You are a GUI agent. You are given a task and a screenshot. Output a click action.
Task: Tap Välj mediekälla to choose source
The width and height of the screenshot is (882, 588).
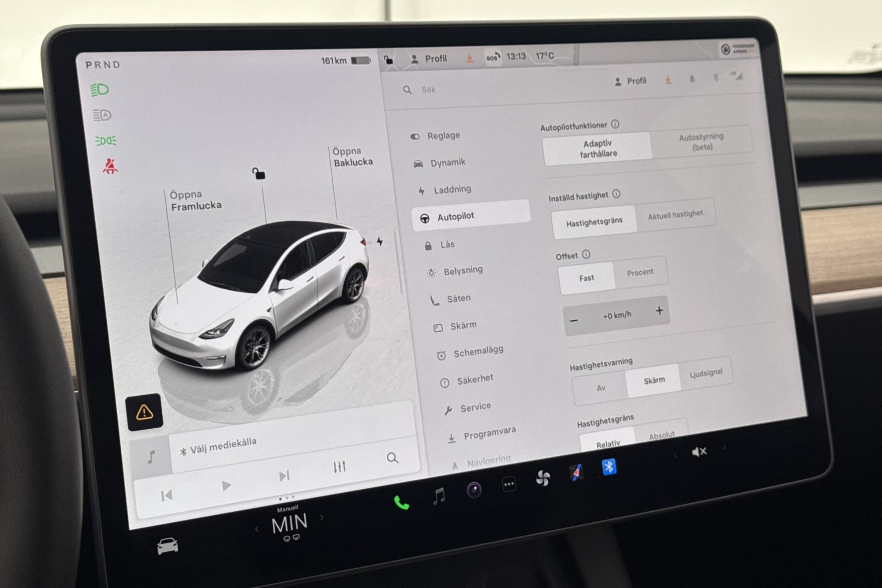(x=218, y=446)
